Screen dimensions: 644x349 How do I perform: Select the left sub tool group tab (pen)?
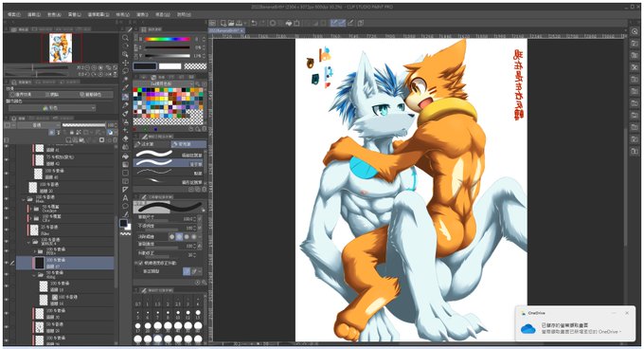152,144
